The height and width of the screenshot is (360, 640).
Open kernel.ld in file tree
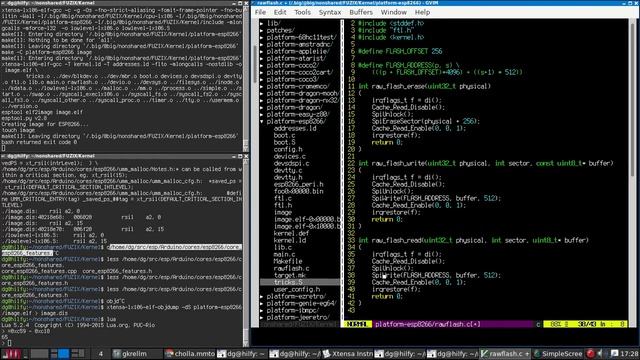click(x=289, y=240)
